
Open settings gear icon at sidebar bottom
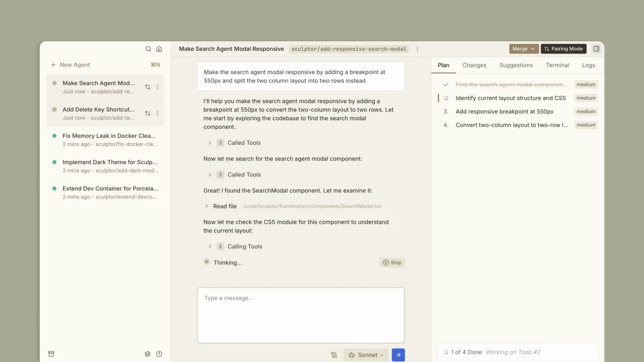[148, 354]
